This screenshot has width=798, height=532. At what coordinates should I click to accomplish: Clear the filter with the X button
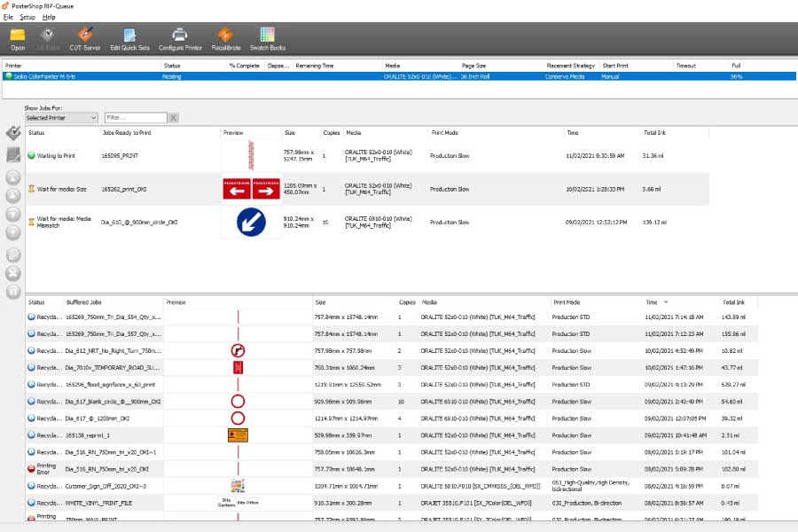pyautogui.click(x=174, y=118)
